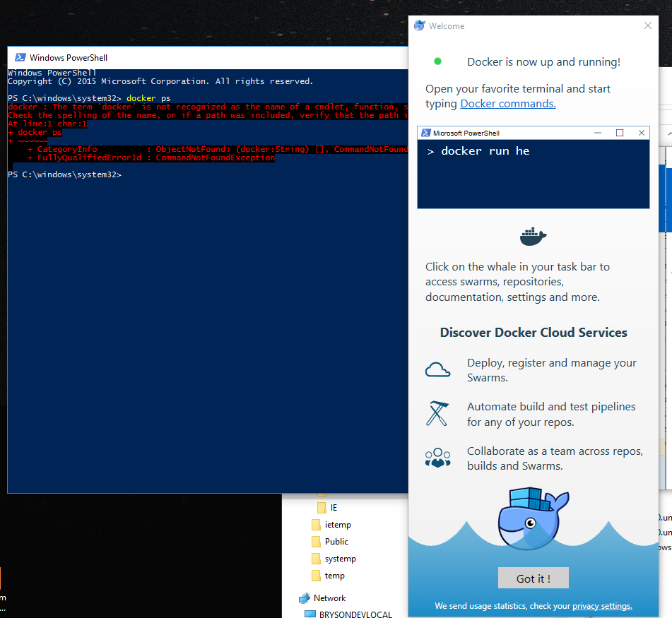The width and height of the screenshot is (672, 618).
Task: Open the privacy settings link
Action: click(601, 605)
